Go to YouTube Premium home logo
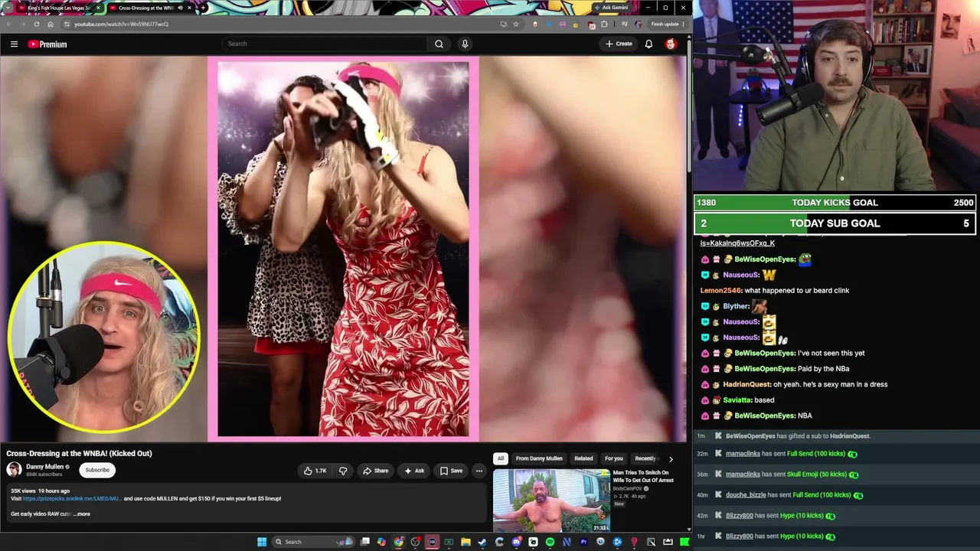This screenshot has width=980, height=551. click(x=47, y=44)
